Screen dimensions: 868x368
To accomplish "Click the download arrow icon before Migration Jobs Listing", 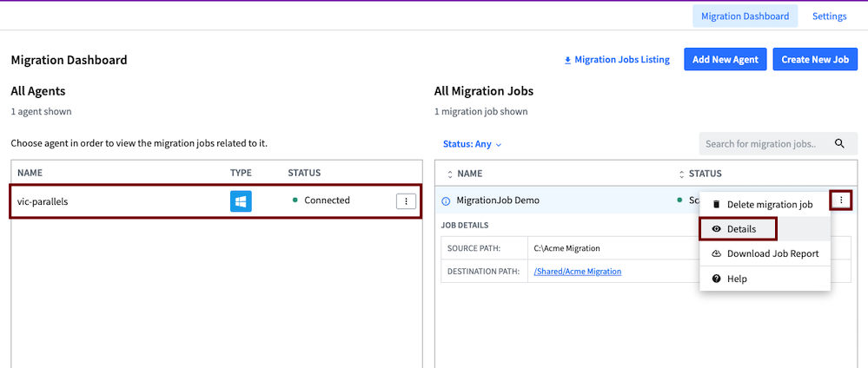I will pyautogui.click(x=567, y=60).
